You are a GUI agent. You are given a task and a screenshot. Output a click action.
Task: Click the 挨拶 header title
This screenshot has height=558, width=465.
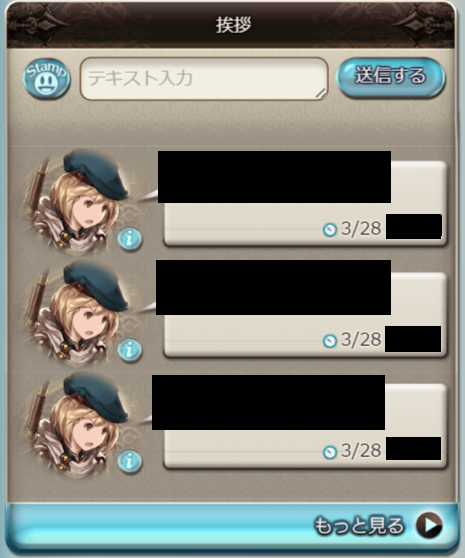pyautogui.click(x=233, y=25)
